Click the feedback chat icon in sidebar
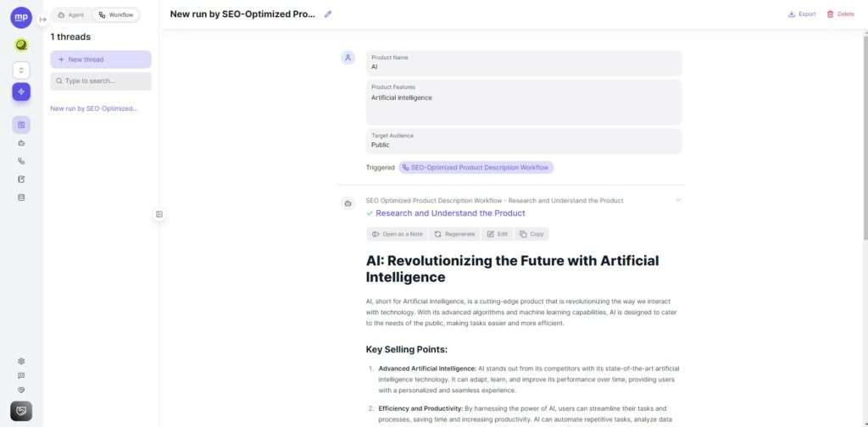Screen dimensions: 868x427 pos(21,375)
